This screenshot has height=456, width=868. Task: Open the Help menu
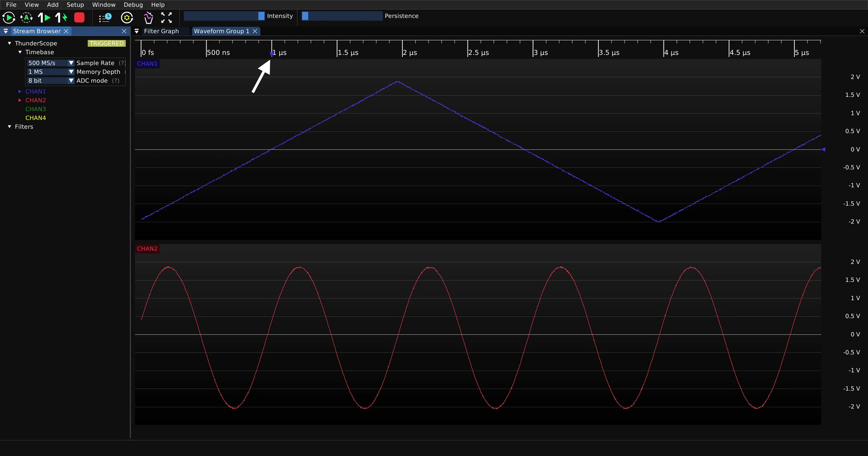click(158, 5)
